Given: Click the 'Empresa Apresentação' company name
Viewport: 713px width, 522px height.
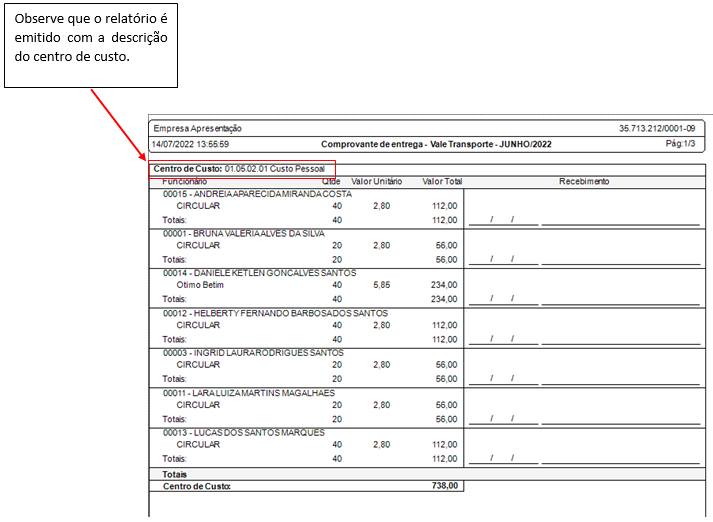Looking at the screenshot, I should pos(197,129).
